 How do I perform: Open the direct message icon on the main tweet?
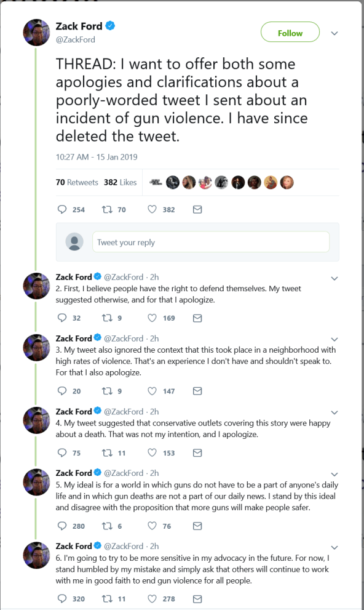[197, 209]
